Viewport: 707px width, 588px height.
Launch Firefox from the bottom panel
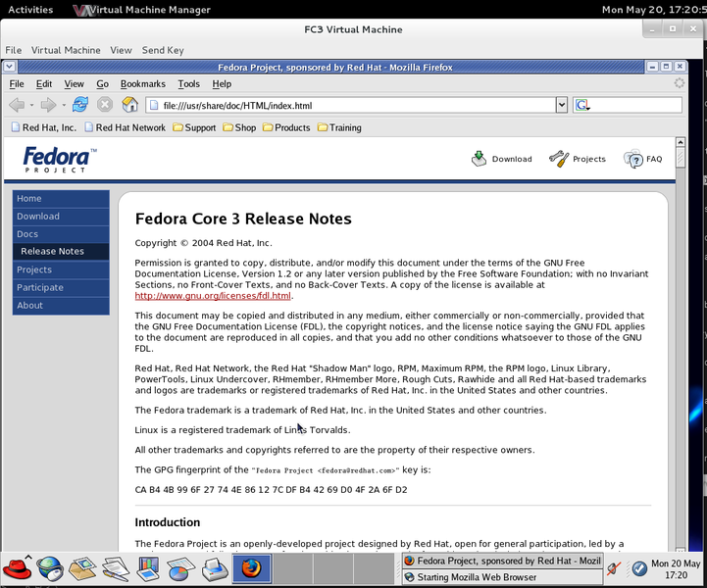tap(252, 567)
